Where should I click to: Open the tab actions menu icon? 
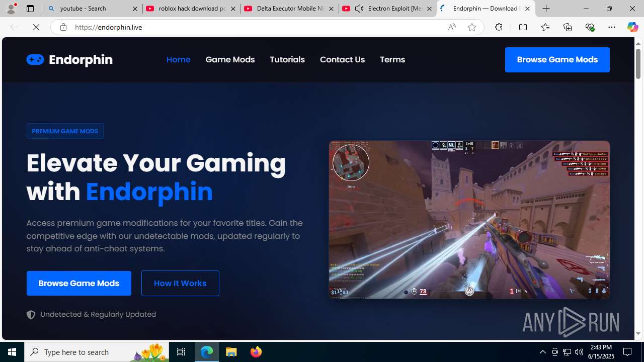(x=30, y=9)
